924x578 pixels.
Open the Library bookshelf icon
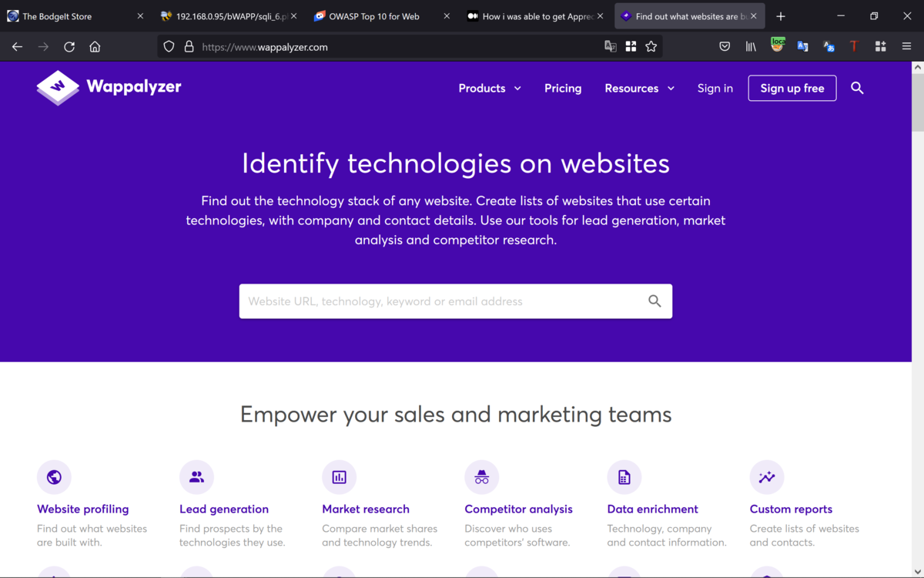(751, 47)
